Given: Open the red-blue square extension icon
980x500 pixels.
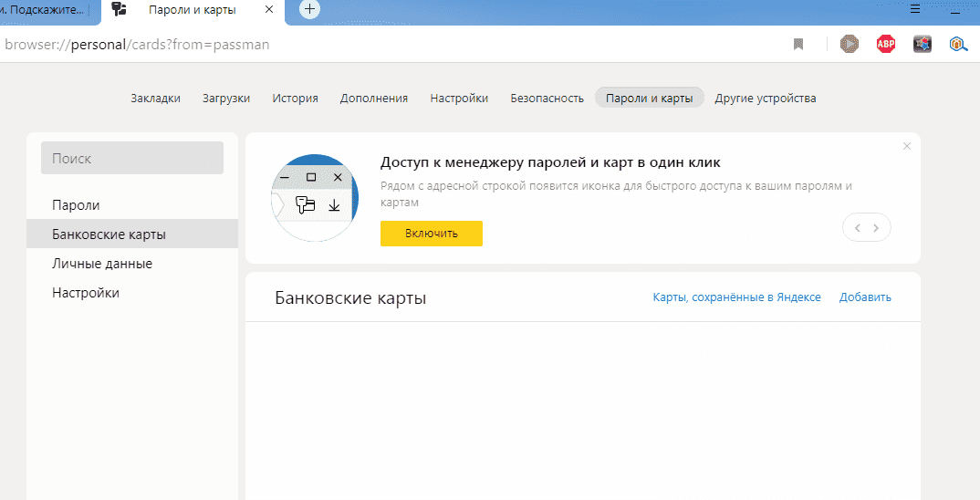Looking at the screenshot, I should pyautogui.click(x=923, y=44).
